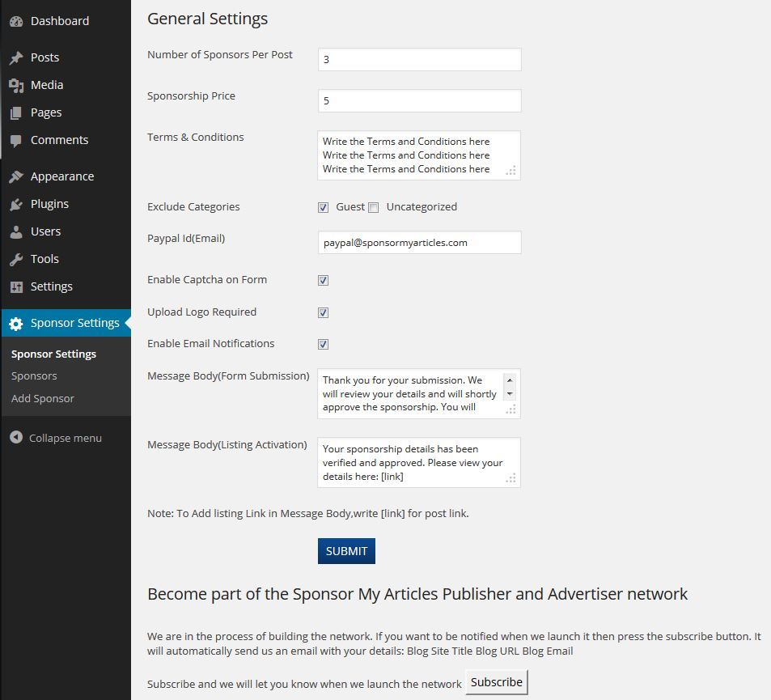Click the Pages icon in sidebar

(x=16, y=112)
